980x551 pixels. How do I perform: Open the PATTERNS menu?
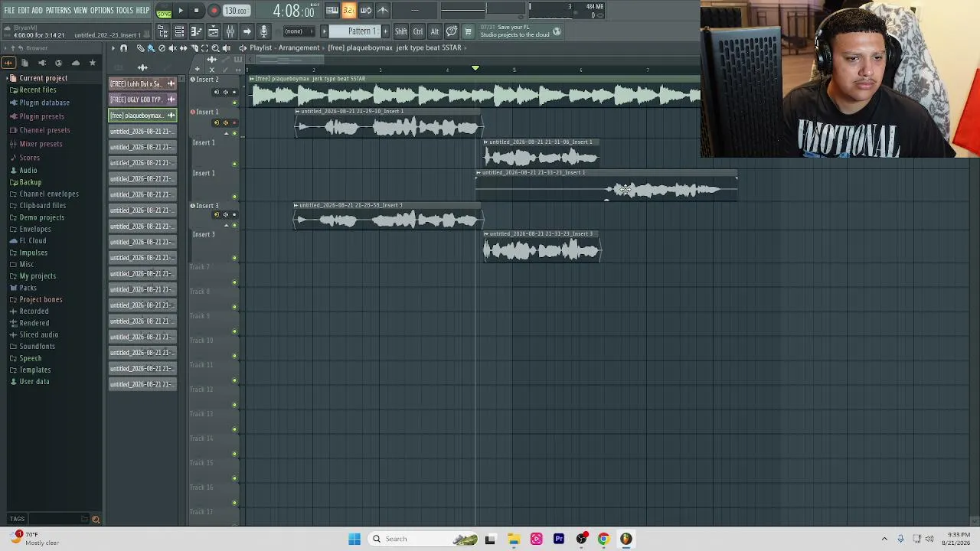[58, 10]
